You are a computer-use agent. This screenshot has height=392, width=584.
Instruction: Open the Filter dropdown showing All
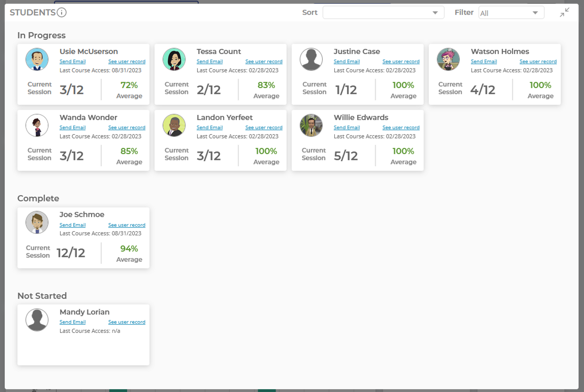point(511,13)
